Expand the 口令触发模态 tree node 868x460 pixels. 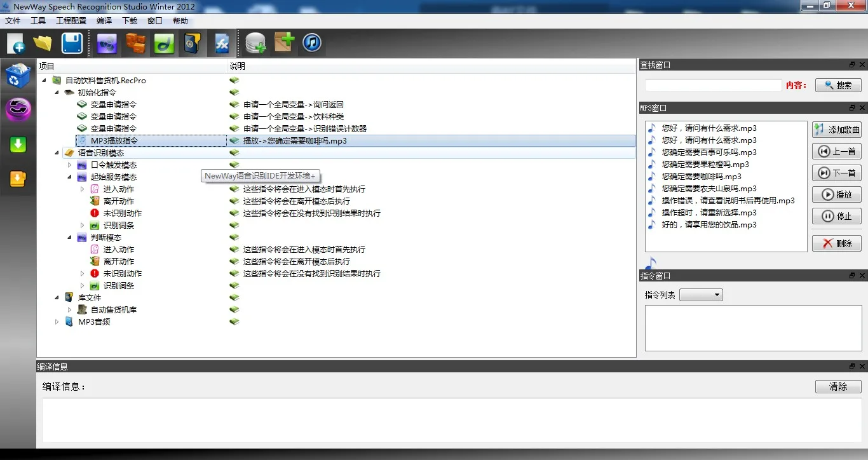coord(69,165)
